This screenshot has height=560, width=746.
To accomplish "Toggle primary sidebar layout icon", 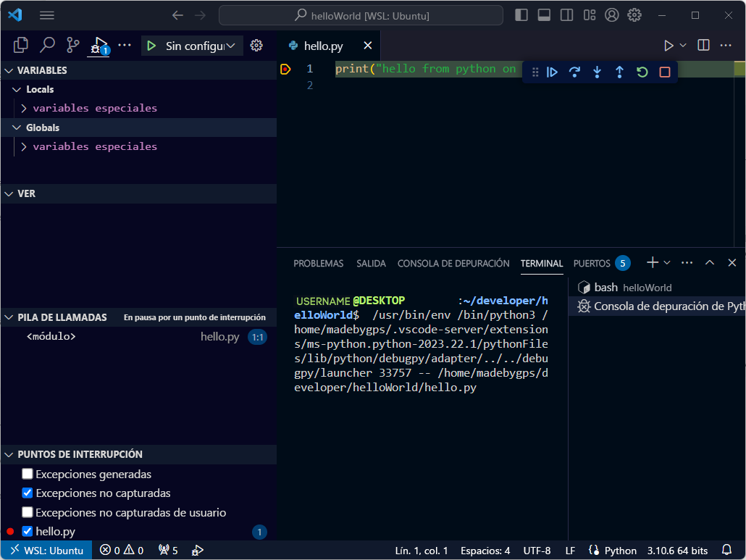I will pos(521,15).
